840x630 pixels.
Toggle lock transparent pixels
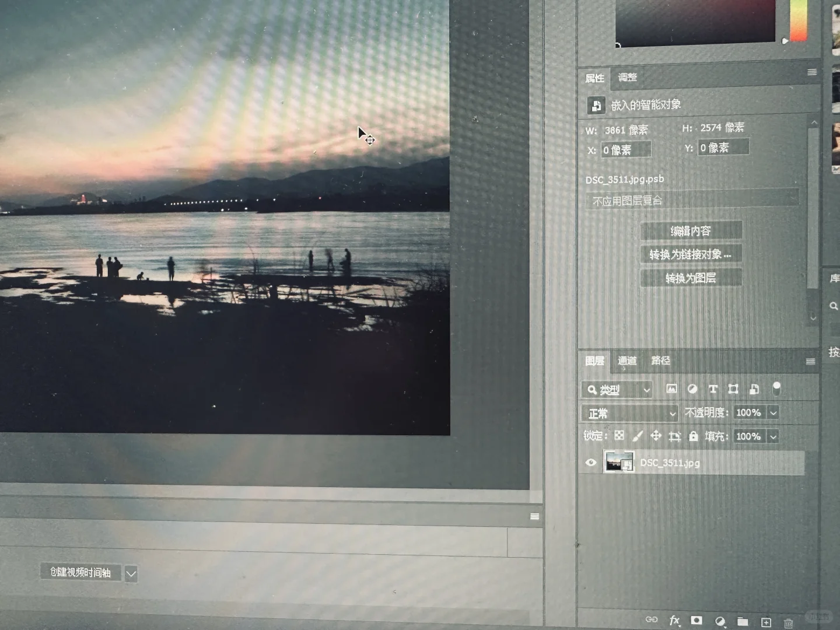point(619,435)
